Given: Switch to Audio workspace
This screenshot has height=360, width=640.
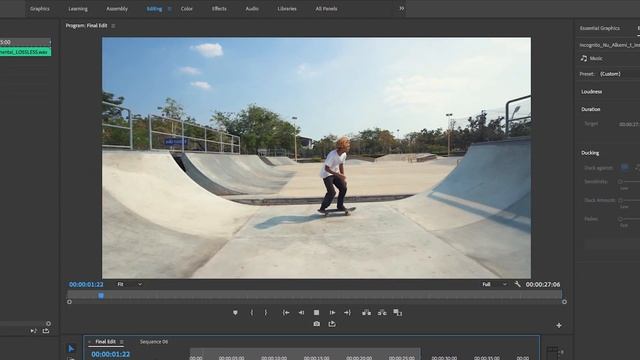Looking at the screenshot, I should coord(252,9).
